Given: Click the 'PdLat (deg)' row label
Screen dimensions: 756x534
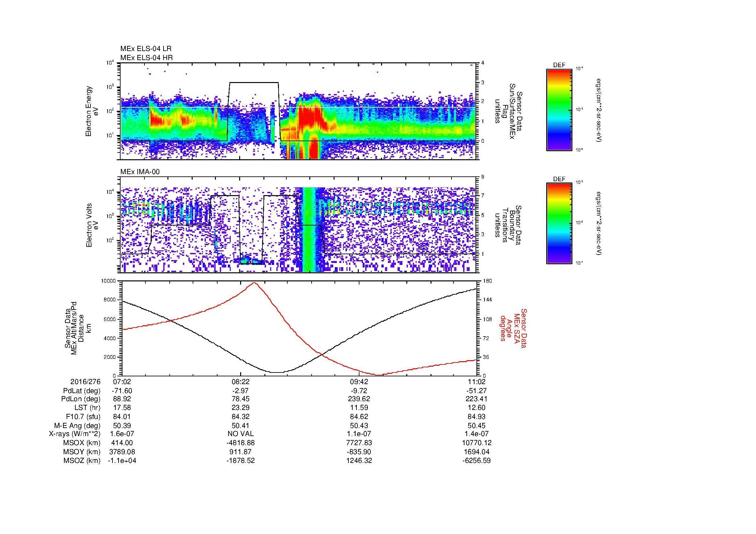Looking at the screenshot, I should [82, 391].
